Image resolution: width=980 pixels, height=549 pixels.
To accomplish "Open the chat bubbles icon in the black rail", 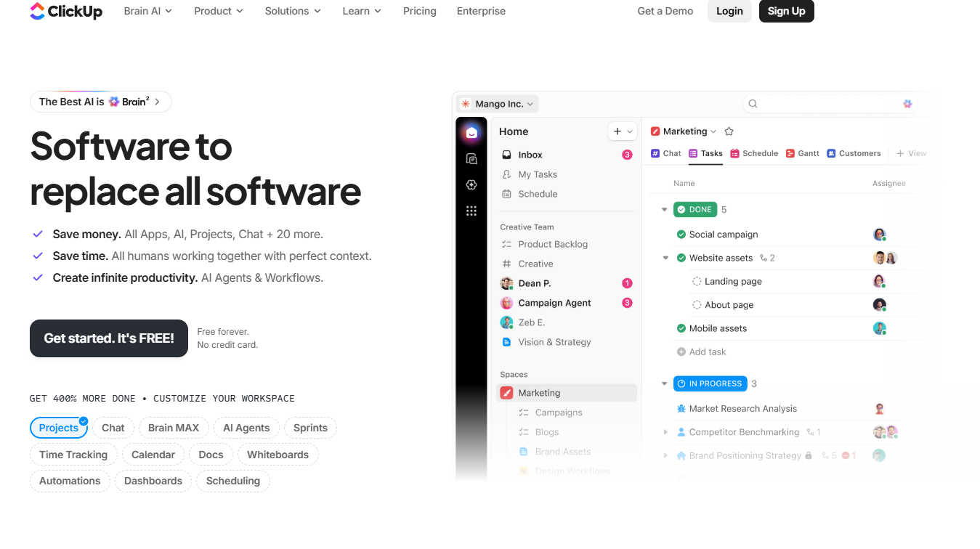I will tap(471, 158).
